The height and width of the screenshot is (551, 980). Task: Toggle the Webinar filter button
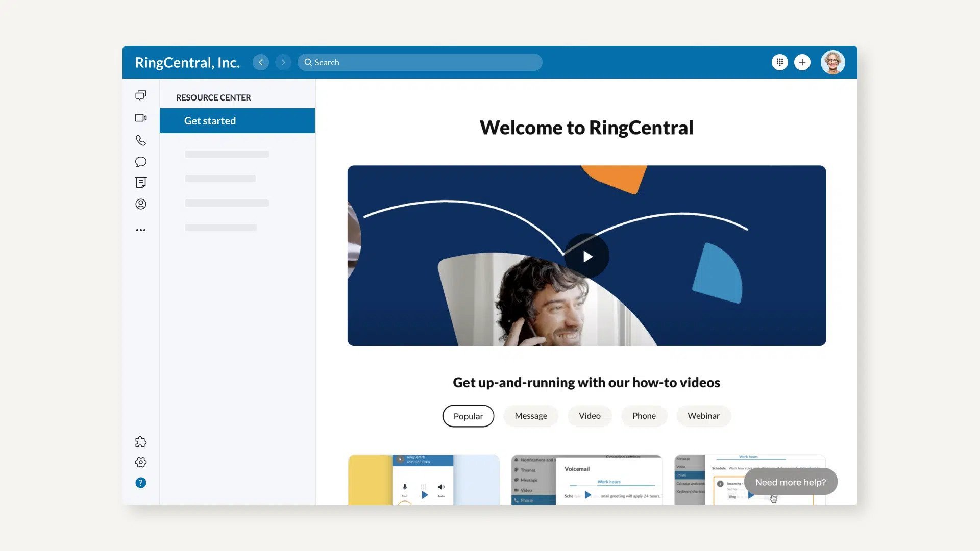click(703, 416)
